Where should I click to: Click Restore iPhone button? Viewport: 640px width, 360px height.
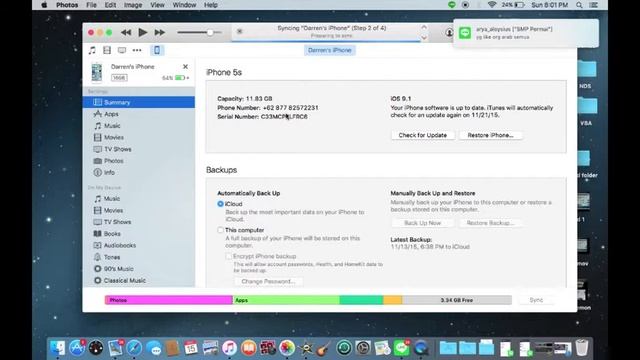[490, 135]
